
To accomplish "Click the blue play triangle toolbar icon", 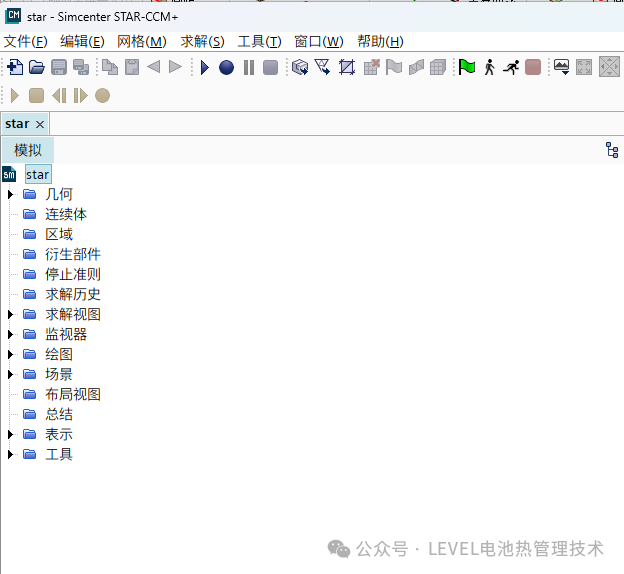I will coord(205,67).
